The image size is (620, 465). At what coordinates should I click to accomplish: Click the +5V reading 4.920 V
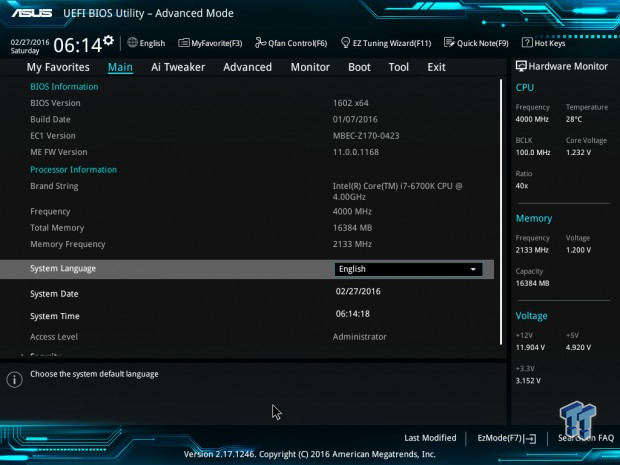click(x=578, y=347)
